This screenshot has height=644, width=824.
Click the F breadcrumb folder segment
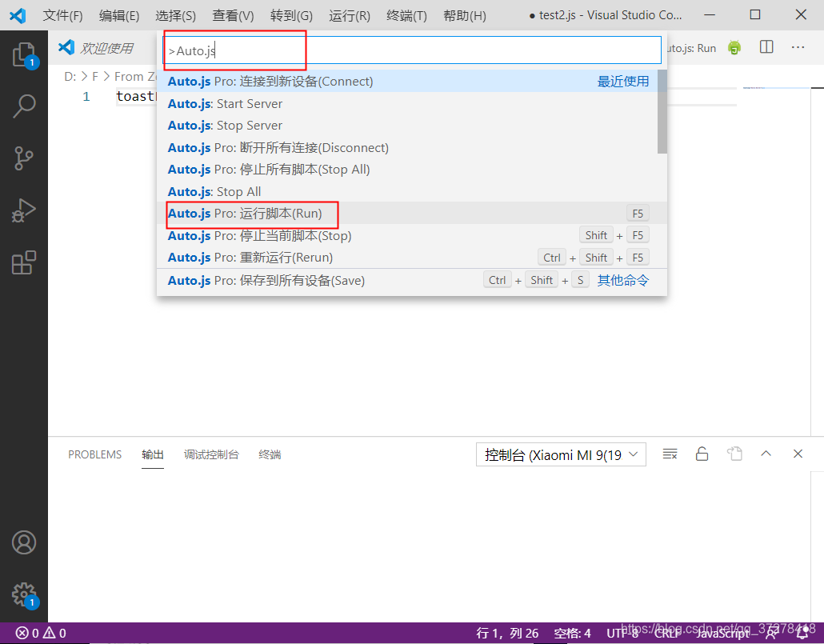pos(95,77)
